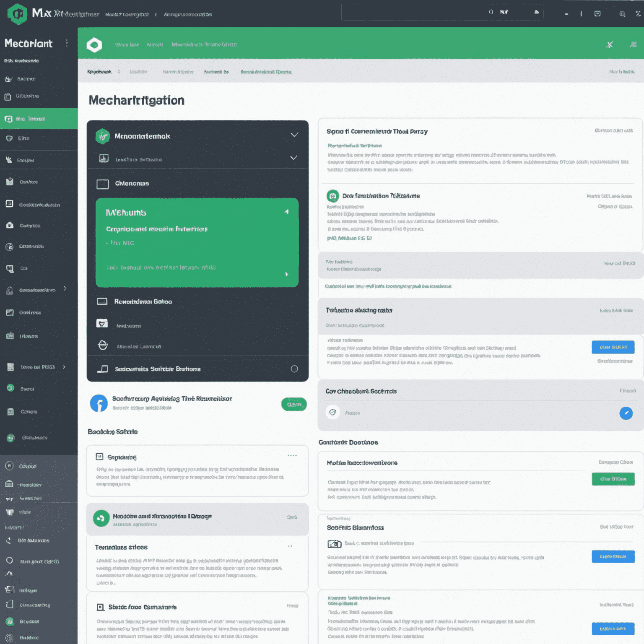Select the second tab under the green header
This screenshot has width=644, height=644.
click(138, 72)
